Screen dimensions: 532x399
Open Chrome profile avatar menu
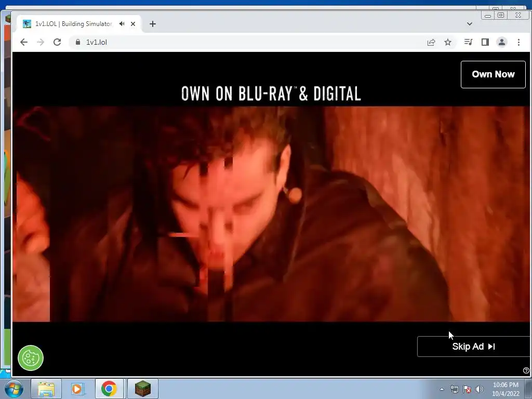pyautogui.click(x=502, y=42)
